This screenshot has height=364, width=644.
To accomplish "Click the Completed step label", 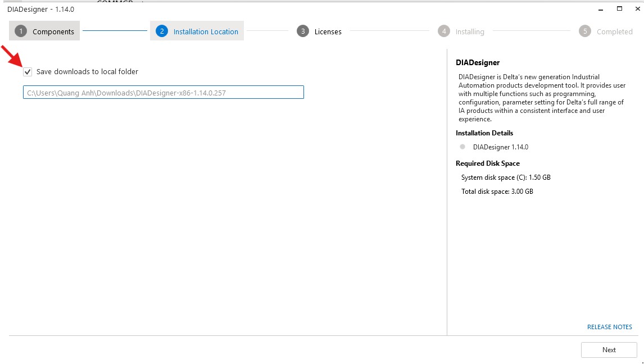I will (x=614, y=31).
